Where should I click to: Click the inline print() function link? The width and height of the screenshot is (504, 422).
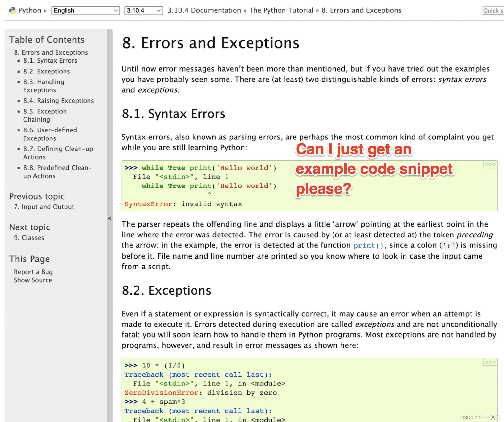point(368,245)
